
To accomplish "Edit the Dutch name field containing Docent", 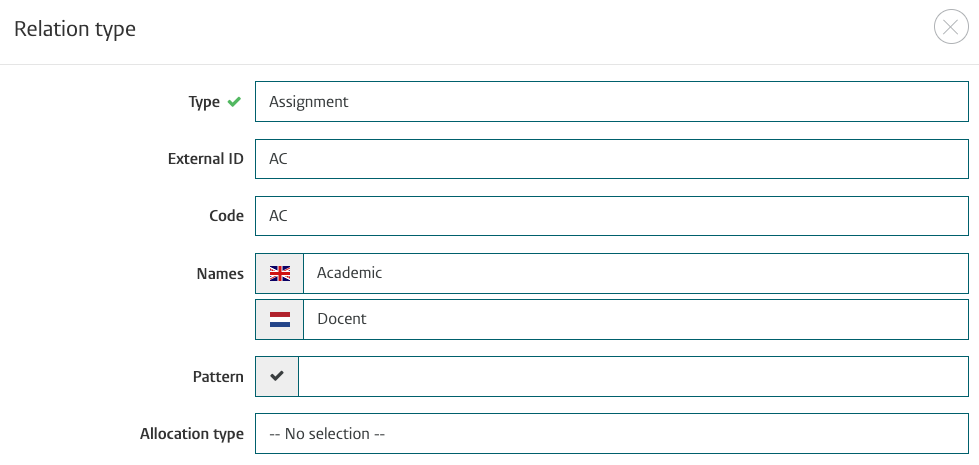I will pos(636,320).
